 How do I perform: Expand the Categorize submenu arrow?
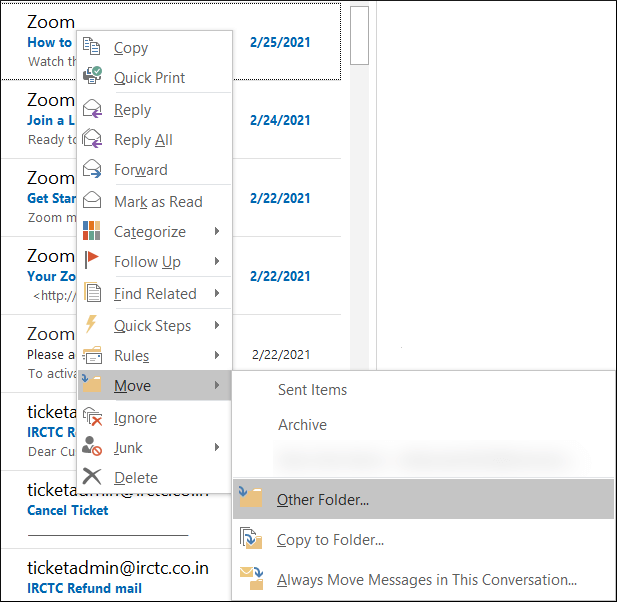click(x=217, y=231)
